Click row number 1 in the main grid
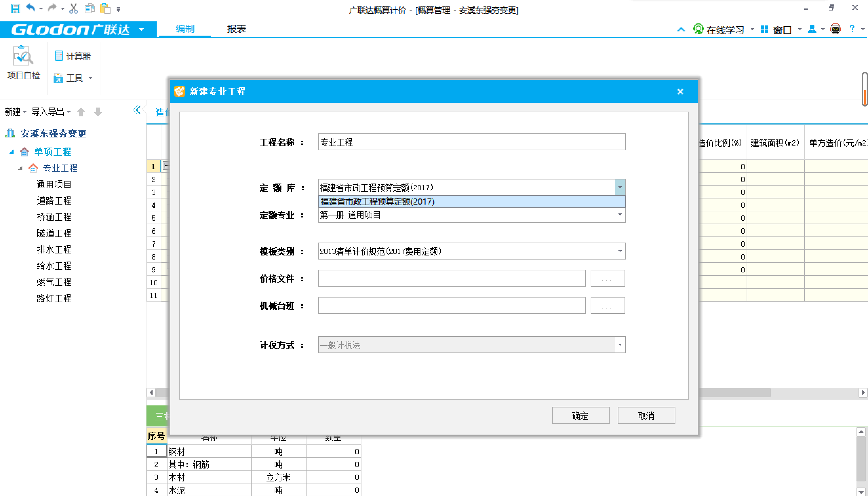Image resolution: width=868 pixels, height=496 pixels. point(153,167)
